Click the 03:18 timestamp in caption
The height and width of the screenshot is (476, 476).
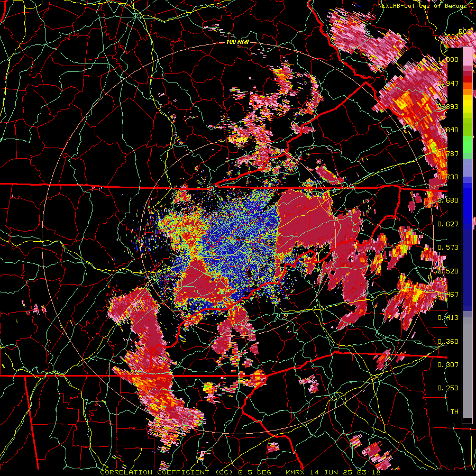369,472
